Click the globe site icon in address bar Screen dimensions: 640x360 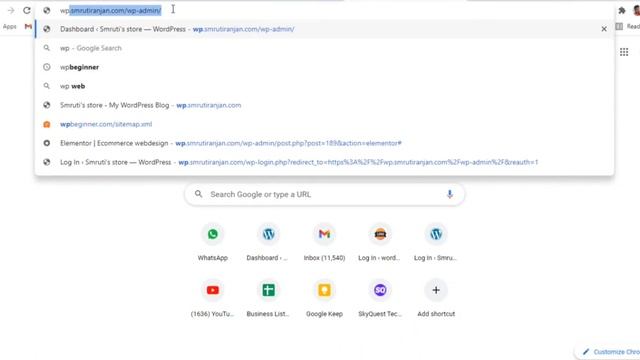[47, 11]
